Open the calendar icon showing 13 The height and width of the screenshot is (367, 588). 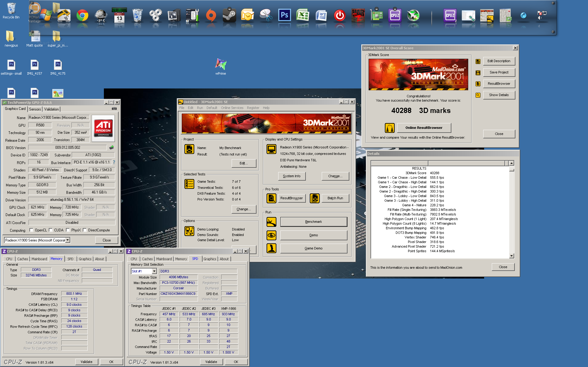[119, 15]
